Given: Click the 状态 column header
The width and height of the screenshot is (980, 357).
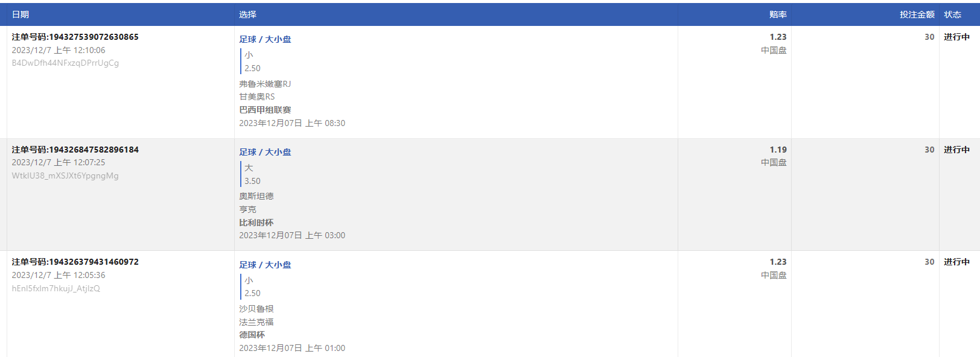Looking at the screenshot, I should tap(953, 14).
